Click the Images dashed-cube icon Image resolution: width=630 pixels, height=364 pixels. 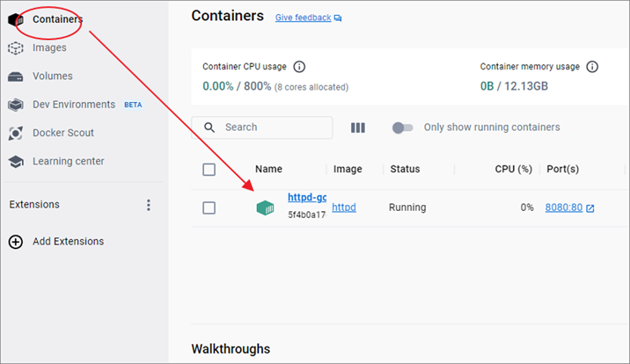[15, 48]
